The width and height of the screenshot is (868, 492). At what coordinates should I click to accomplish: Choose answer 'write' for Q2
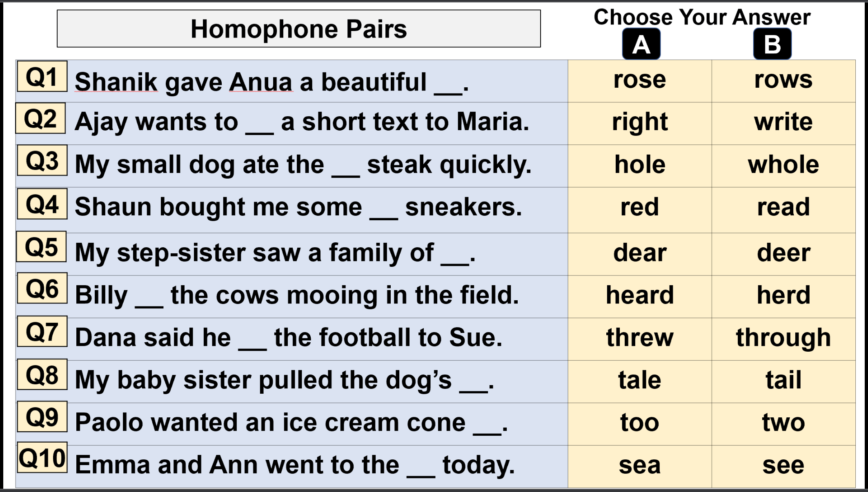pyautogui.click(x=783, y=122)
